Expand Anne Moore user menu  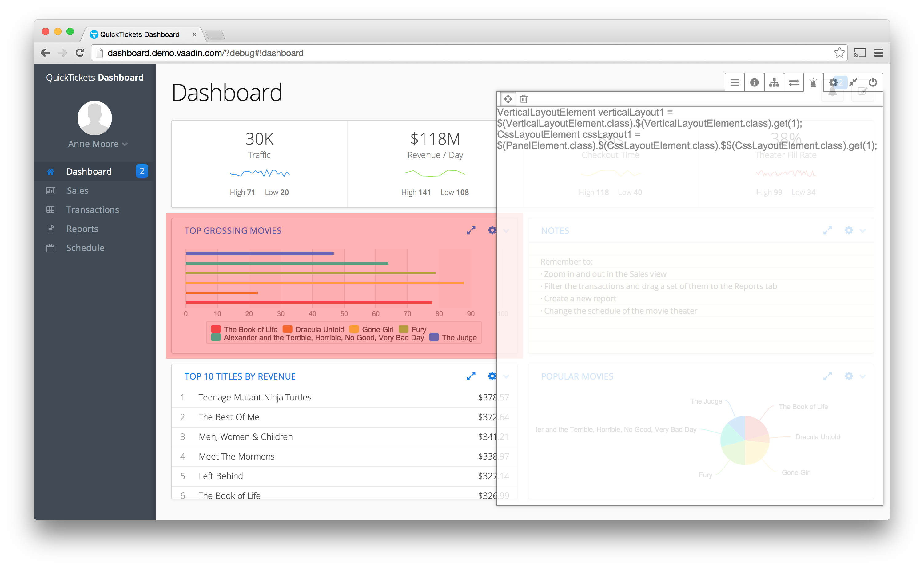pos(98,144)
